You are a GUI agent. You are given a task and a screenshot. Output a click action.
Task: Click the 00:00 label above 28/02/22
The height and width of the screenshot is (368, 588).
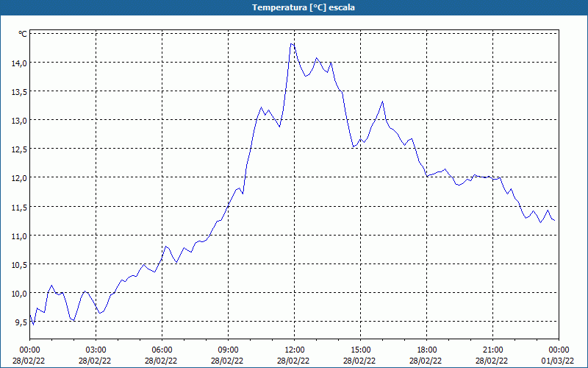[x=29, y=350]
